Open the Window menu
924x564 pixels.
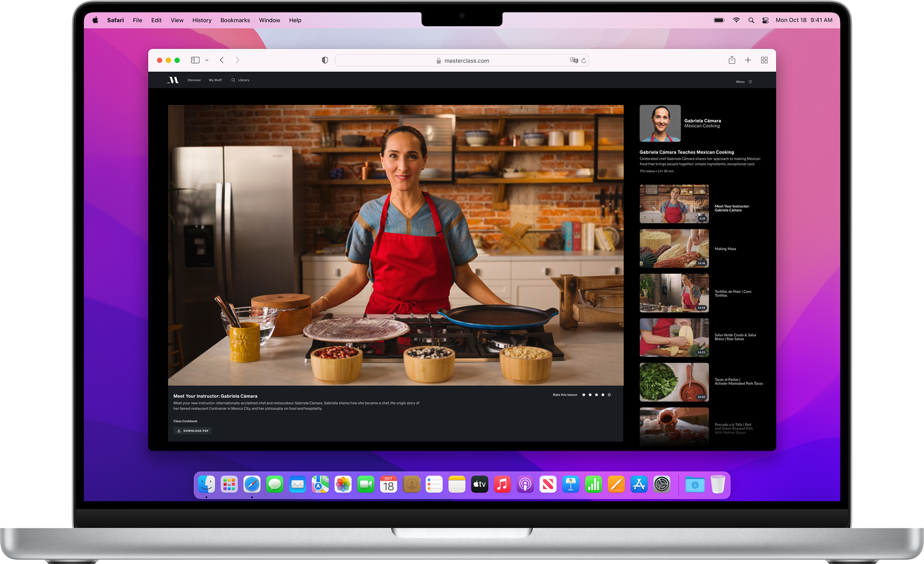coord(270,20)
